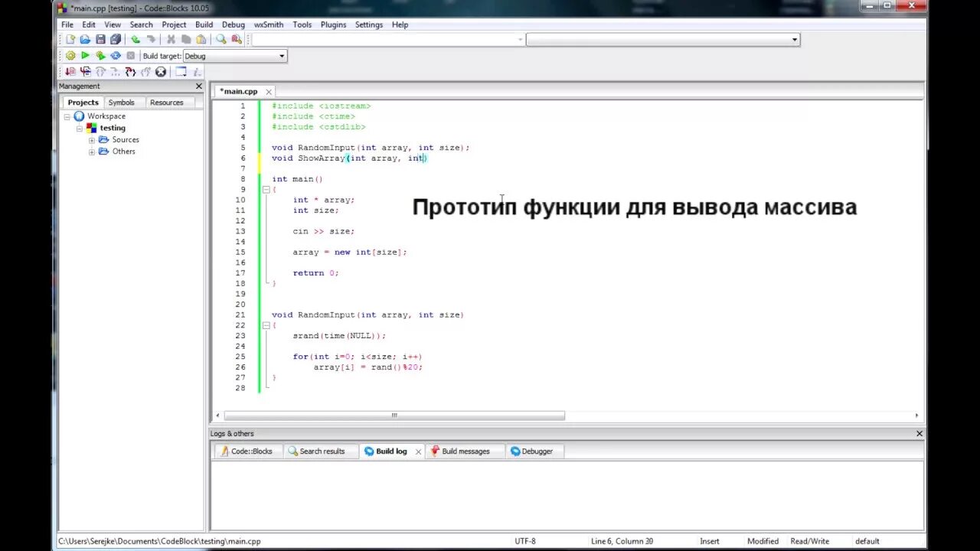This screenshot has width=980, height=551.
Task: Fold main function at line 9
Action: pyautogui.click(x=266, y=189)
